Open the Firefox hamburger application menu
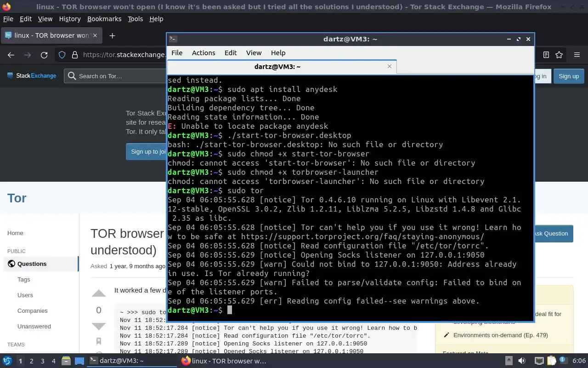588x368 pixels. (577, 55)
